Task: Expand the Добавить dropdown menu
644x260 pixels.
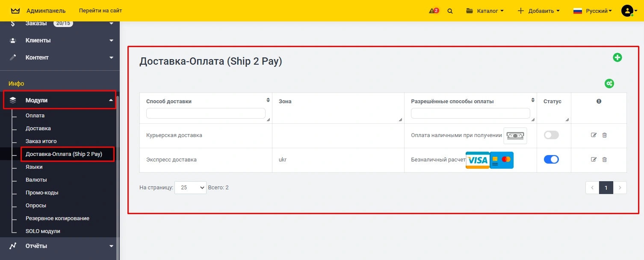Action: [x=538, y=11]
